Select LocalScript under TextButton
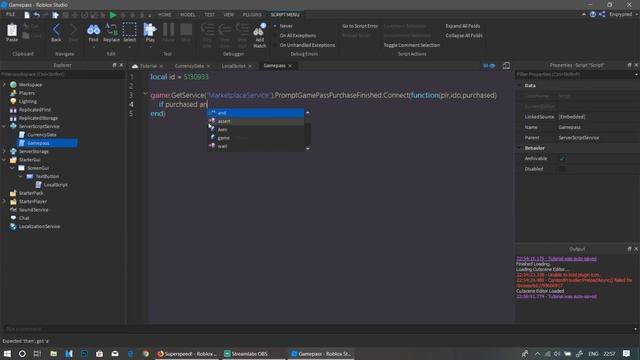This screenshot has width=640, height=360. tap(56, 184)
